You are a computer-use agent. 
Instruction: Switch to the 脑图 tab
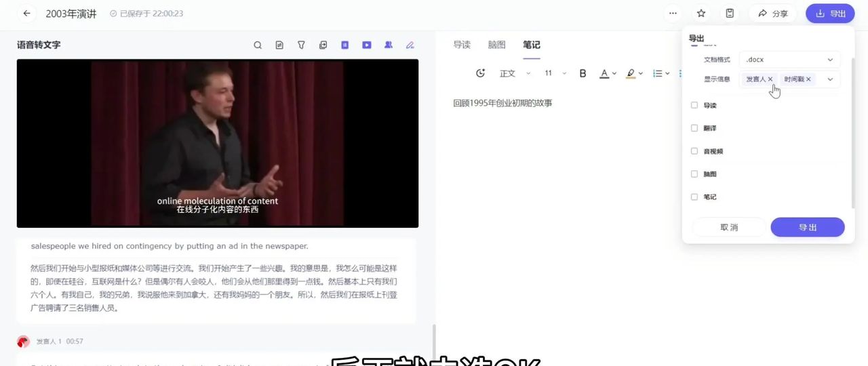coord(496,45)
